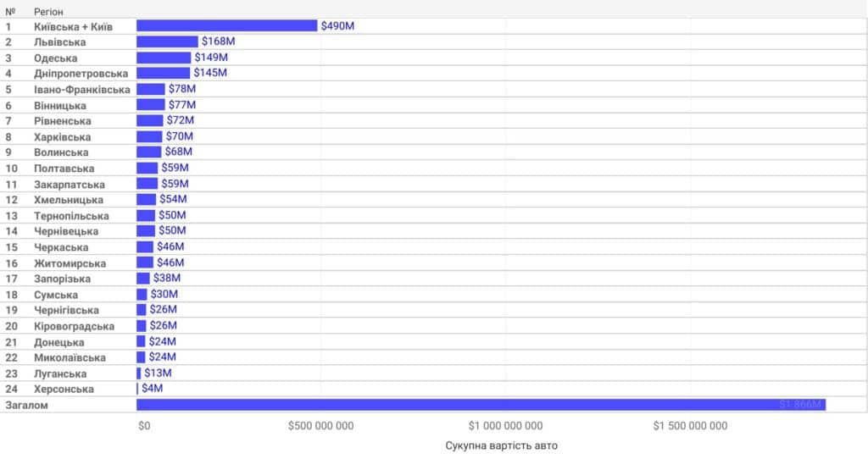This screenshot has height=459, width=868.
Task: Select the Вінницька $77M bar
Action: click(x=151, y=104)
